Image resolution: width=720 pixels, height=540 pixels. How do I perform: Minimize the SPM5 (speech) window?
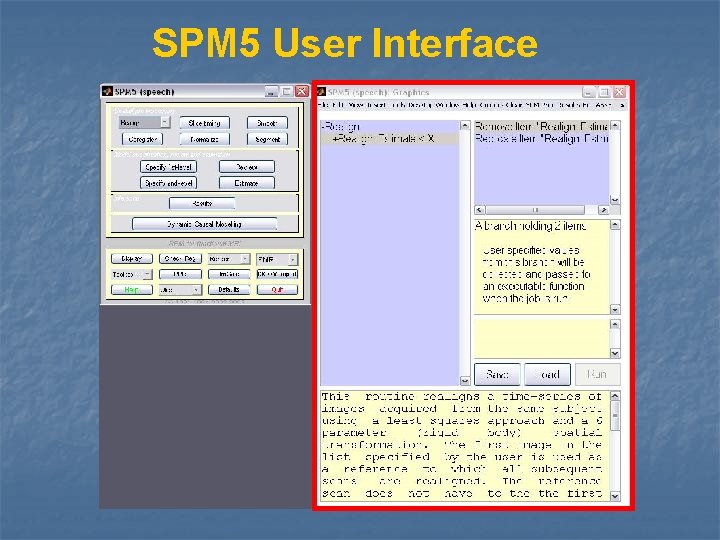tap(271, 91)
